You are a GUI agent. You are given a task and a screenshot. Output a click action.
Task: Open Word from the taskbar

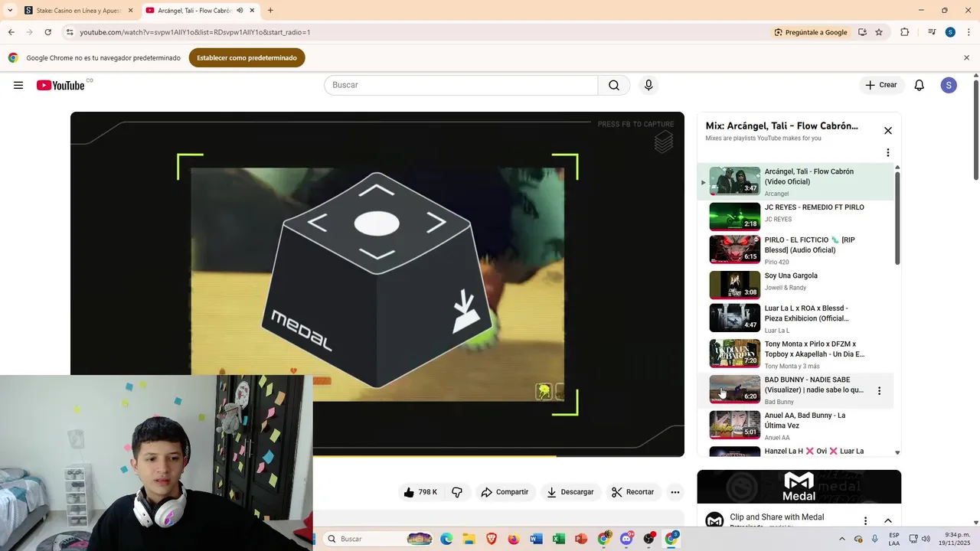coord(536,539)
